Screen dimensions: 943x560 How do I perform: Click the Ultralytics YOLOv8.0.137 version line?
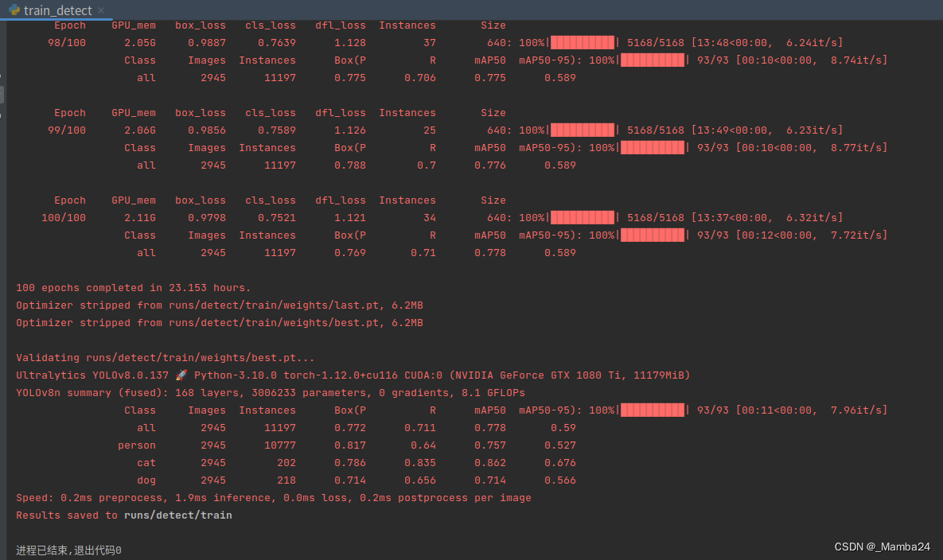point(353,375)
